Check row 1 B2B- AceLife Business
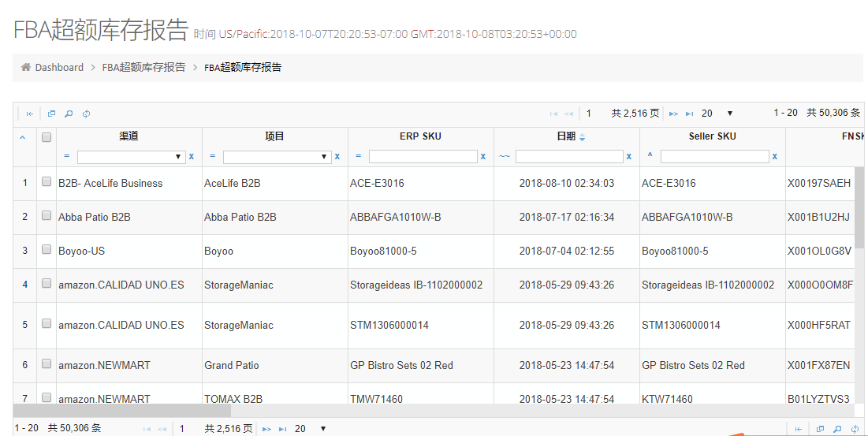This screenshot has height=436, width=868. (x=47, y=181)
